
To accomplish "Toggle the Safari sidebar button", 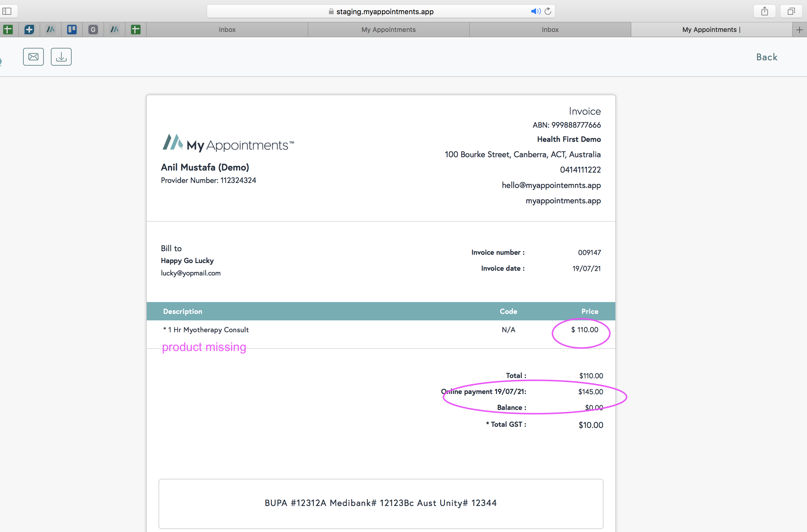I will (7, 11).
